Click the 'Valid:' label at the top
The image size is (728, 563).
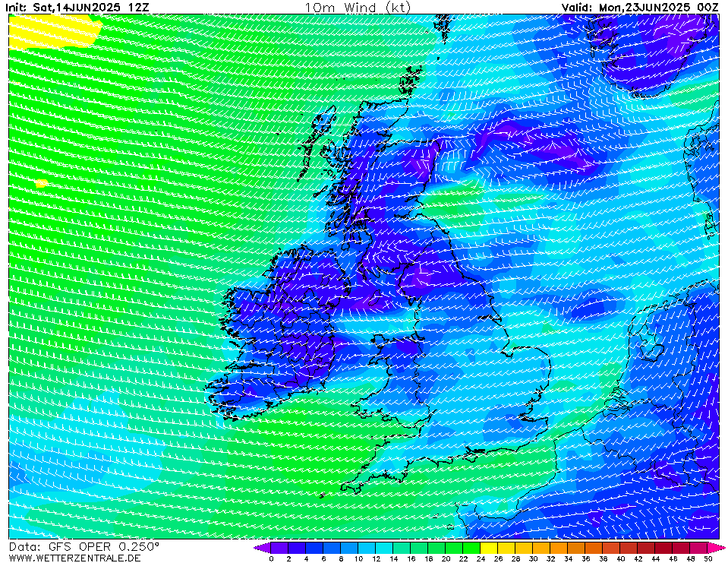tap(577, 8)
